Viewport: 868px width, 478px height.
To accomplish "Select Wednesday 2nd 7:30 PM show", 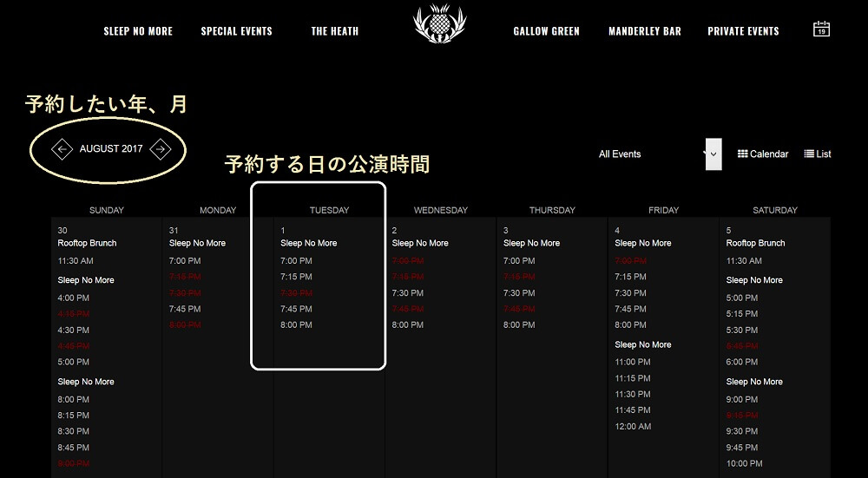I will point(407,292).
